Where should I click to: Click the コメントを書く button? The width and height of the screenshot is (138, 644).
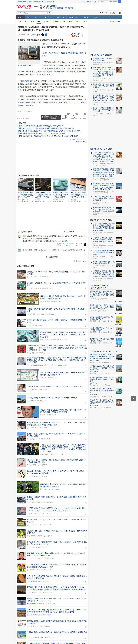point(69,232)
